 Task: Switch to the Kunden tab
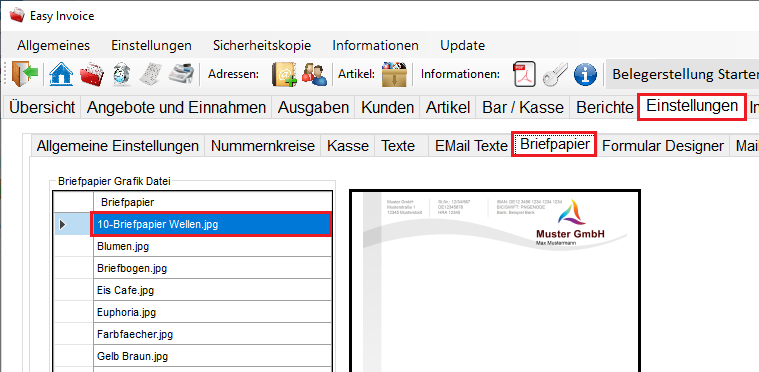point(388,107)
